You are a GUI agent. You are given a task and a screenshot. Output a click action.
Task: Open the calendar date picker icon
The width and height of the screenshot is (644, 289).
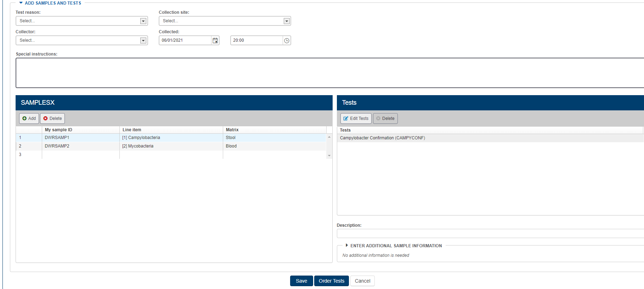(215, 41)
